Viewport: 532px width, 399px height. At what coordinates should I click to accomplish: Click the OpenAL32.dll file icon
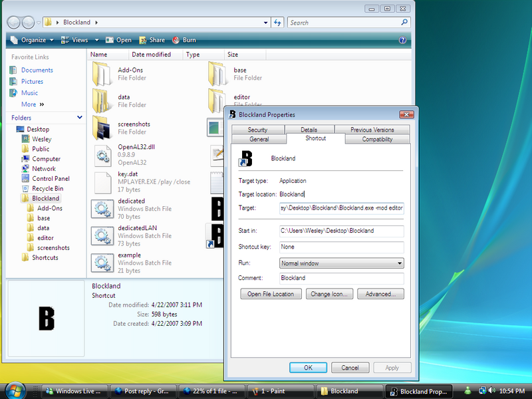coord(102,155)
